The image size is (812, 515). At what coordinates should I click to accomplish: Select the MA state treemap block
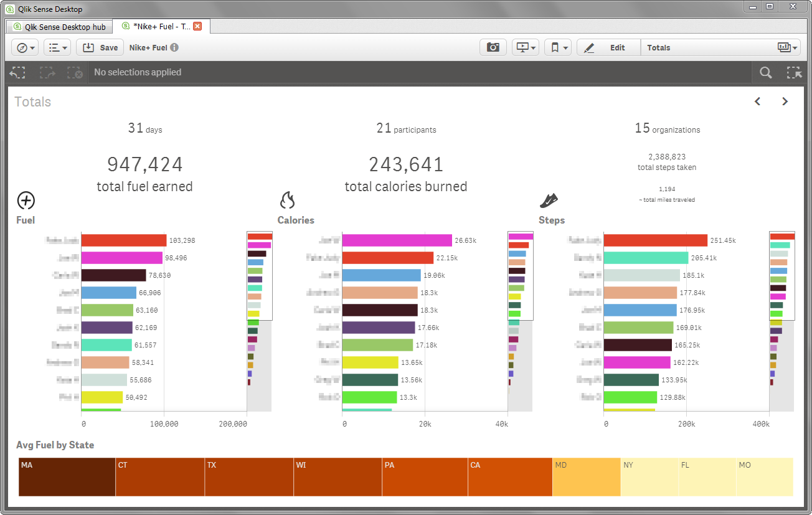coord(67,477)
